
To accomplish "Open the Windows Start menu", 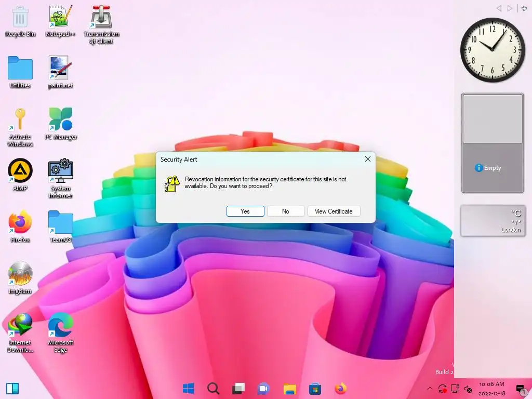I will [x=188, y=388].
